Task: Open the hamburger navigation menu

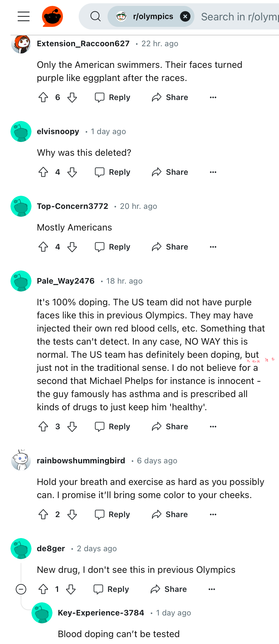Action: [24, 16]
